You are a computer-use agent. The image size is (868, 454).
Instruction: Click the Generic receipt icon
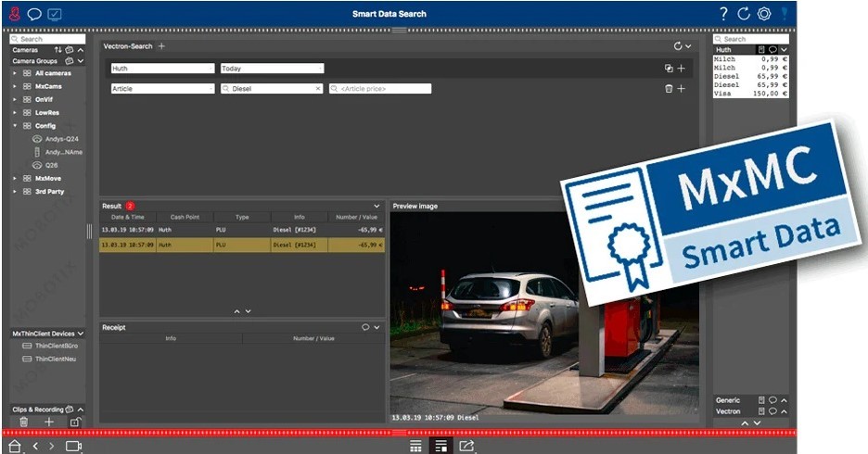click(761, 400)
